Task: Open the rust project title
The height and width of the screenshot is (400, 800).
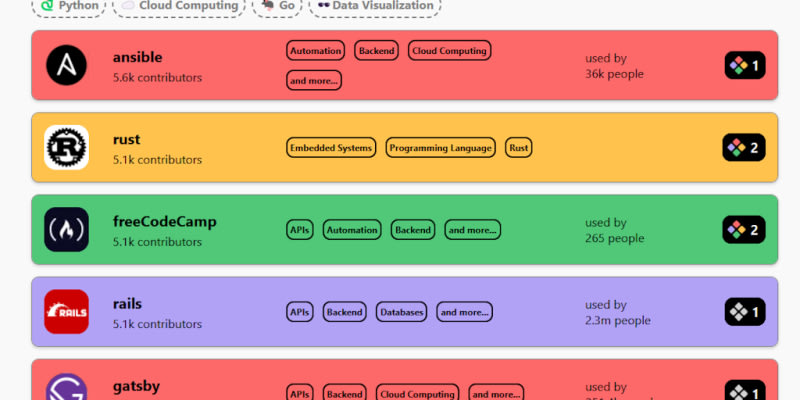Action: tap(126, 139)
